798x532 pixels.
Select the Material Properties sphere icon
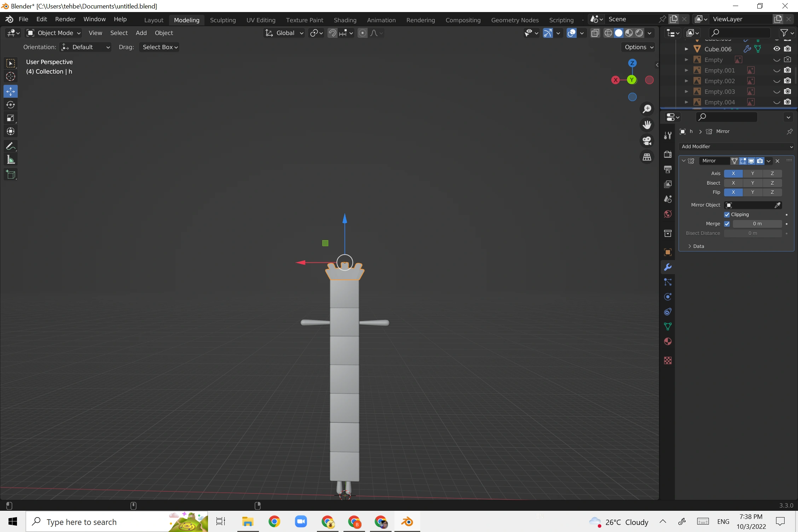coord(667,341)
